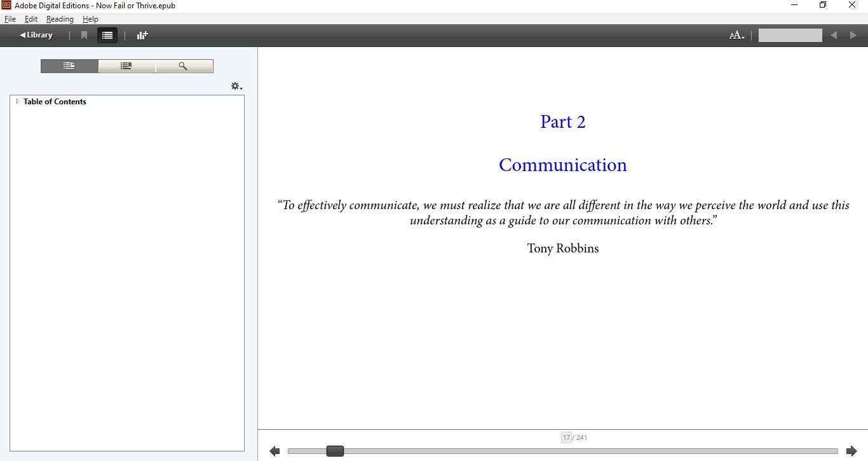Open the File menu
This screenshot has width=868, height=461.
tap(10, 19)
